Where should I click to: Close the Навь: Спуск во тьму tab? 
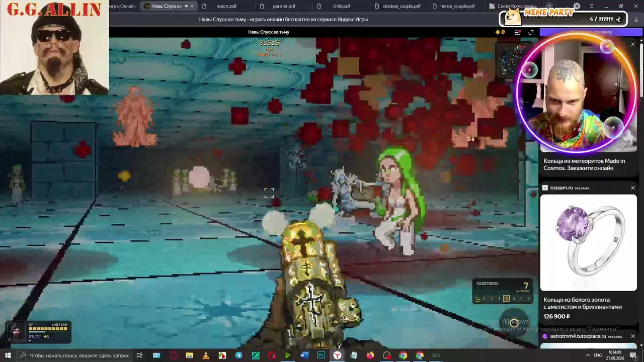(x=192, y=6)
